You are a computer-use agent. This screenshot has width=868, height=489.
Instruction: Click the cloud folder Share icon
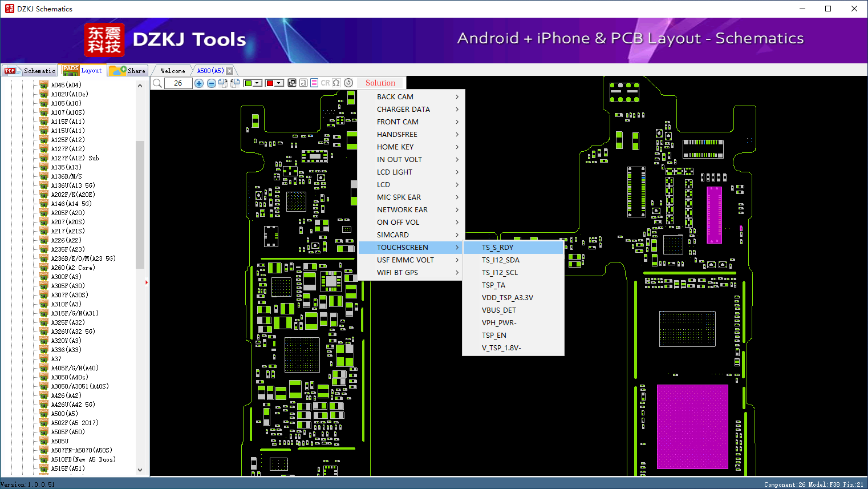[117, 70]
